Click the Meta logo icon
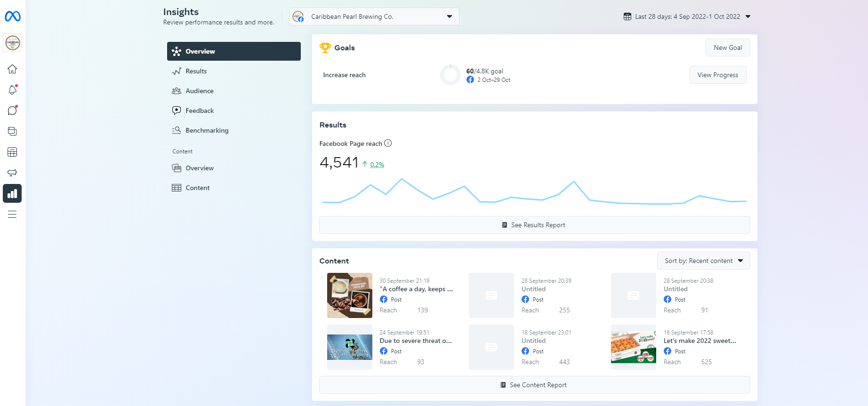Image resolution: width=868 pixels, height=406 pixels. click(13, 16)
